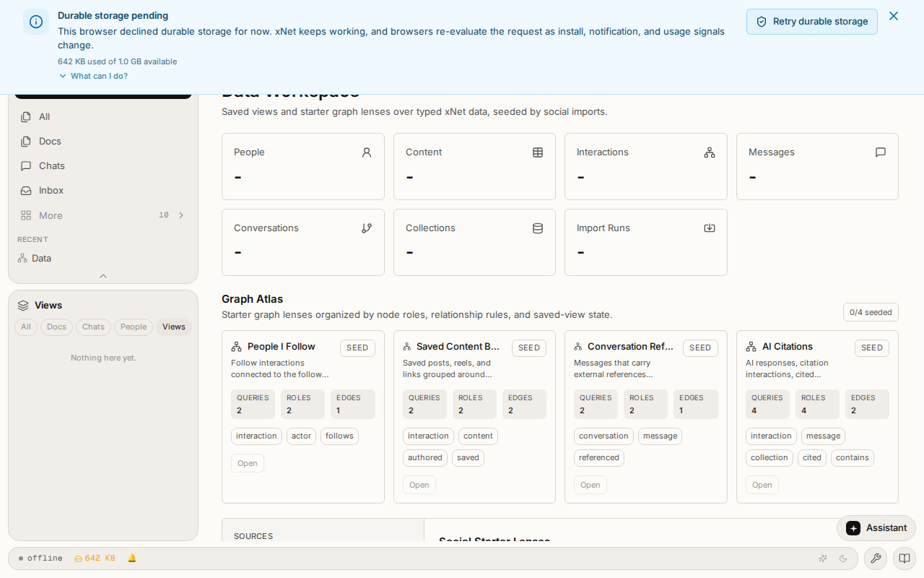This screenshot has width=924, height=578.
Task: Select the Docs filter in Views
Action: tap(56, 327)
